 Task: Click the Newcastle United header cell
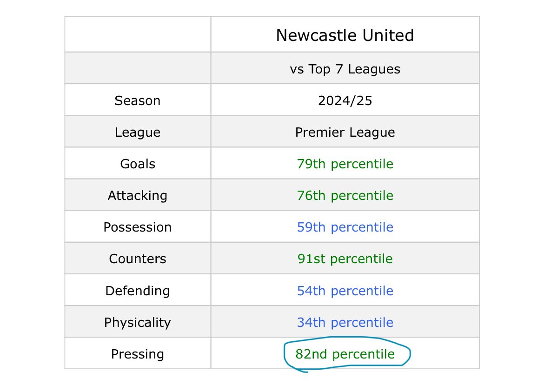point(345,35)
